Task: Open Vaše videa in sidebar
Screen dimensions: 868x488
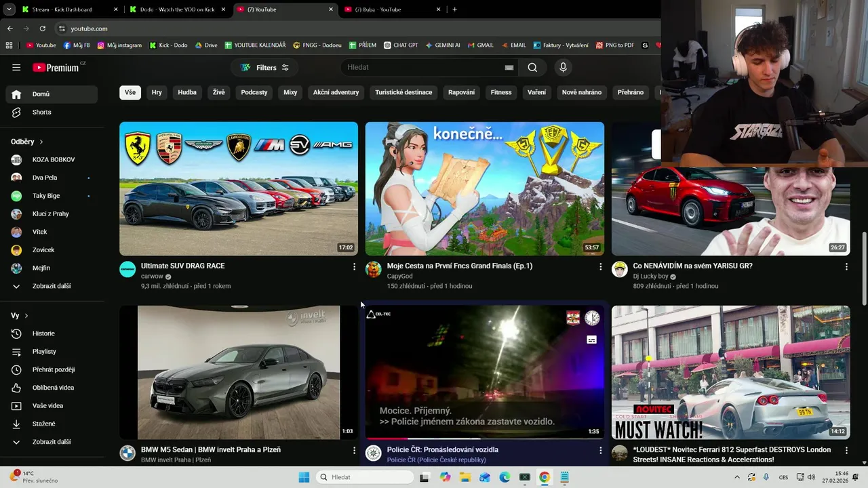Action: tap(52, 405)
